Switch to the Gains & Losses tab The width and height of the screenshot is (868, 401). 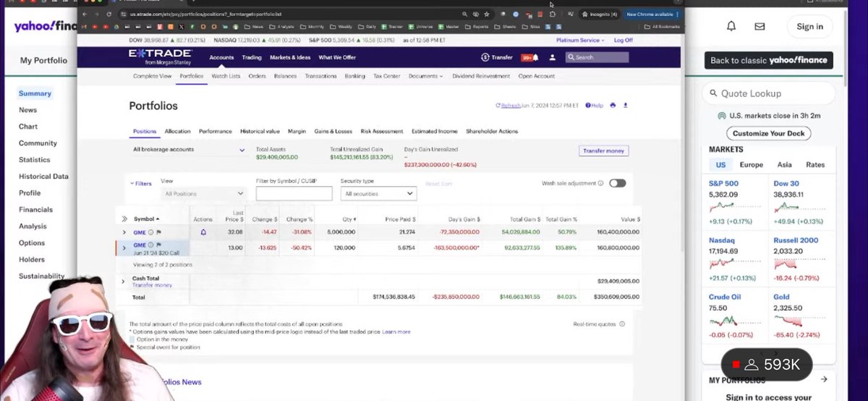333,131
